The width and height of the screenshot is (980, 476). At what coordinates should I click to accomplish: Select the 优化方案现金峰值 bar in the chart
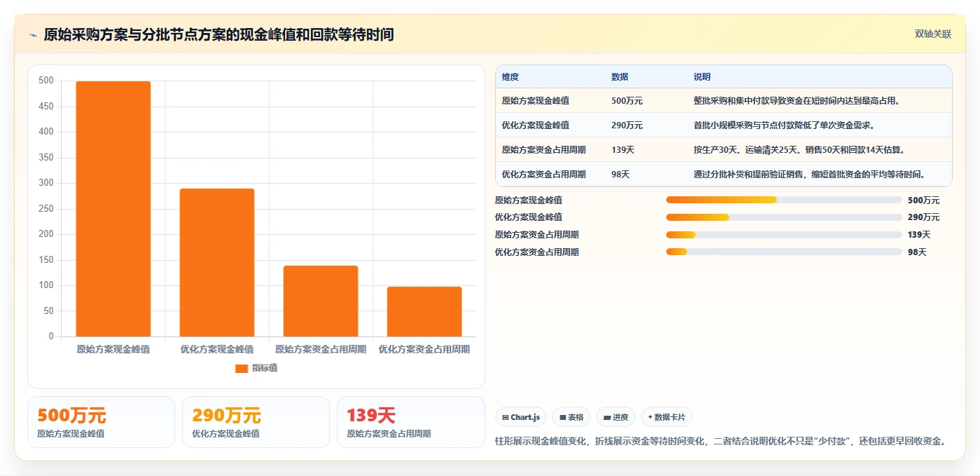[x=217, y=263]
